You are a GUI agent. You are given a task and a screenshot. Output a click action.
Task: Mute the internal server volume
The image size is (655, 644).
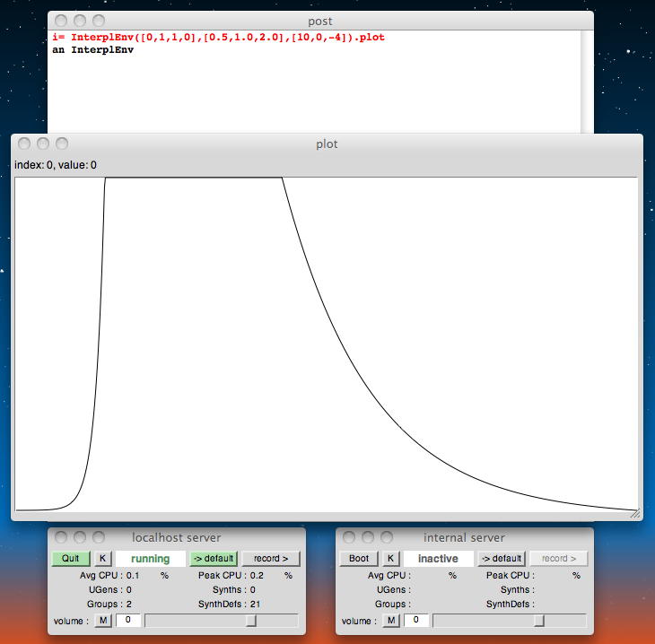(391, 620)
